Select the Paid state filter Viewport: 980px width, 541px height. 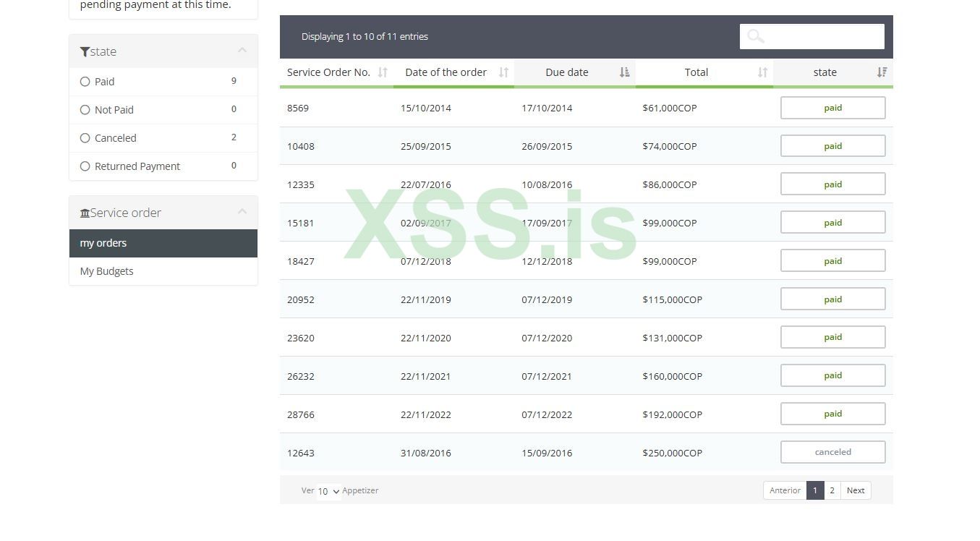[x=85, y=82]
